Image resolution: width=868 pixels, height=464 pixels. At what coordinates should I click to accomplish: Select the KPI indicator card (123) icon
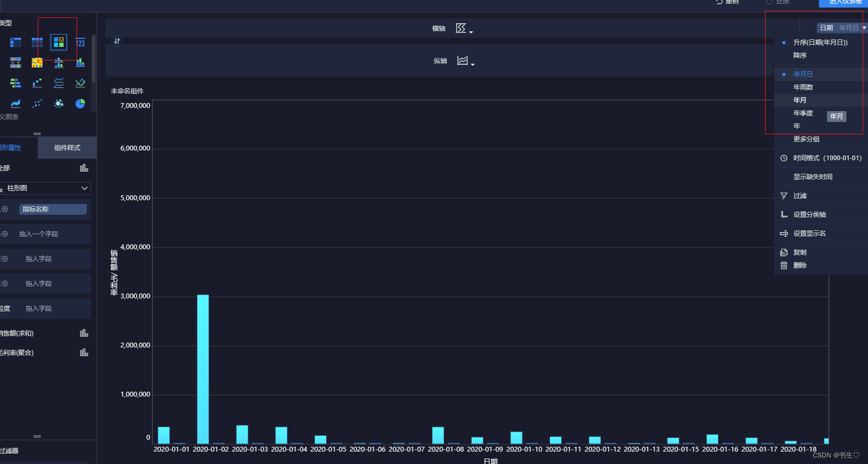point(80,42)
